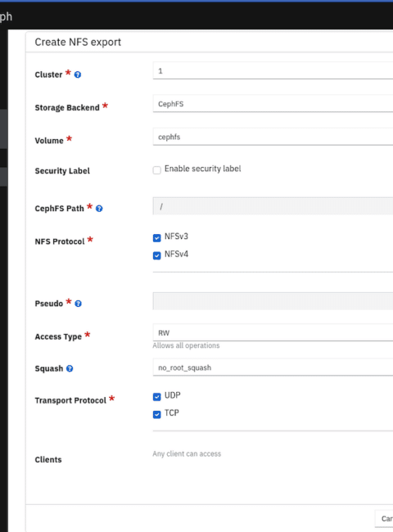Uncheck the NFSv3 protocol checkbox
The height and width of the screenshot is (532, 393).
(157, 238)
